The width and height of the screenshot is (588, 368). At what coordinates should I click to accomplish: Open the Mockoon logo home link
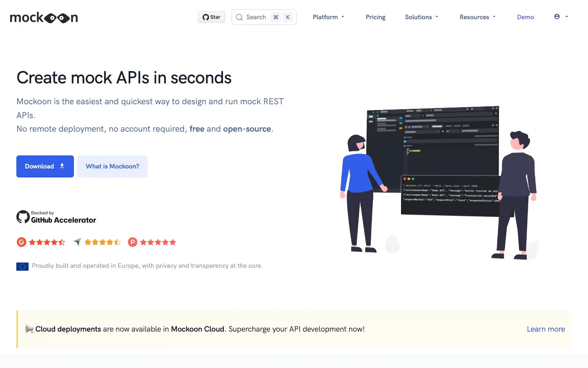[x=44, y=18]
